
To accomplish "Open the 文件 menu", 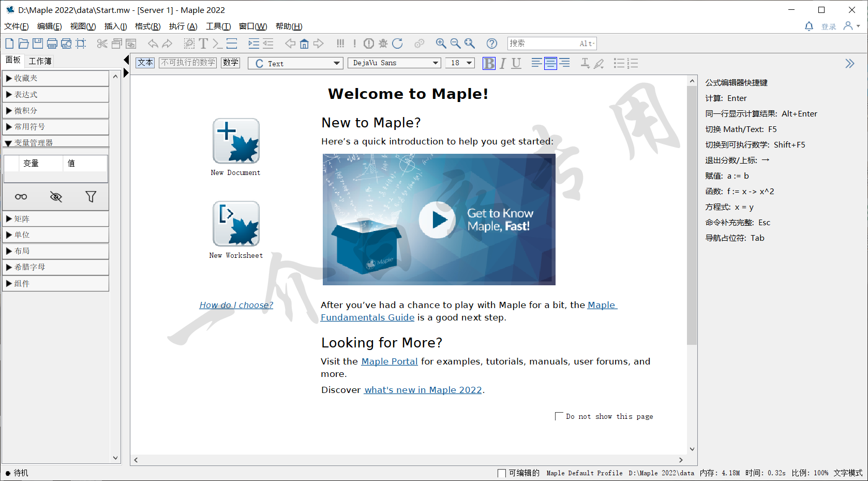I will [16, 26].
